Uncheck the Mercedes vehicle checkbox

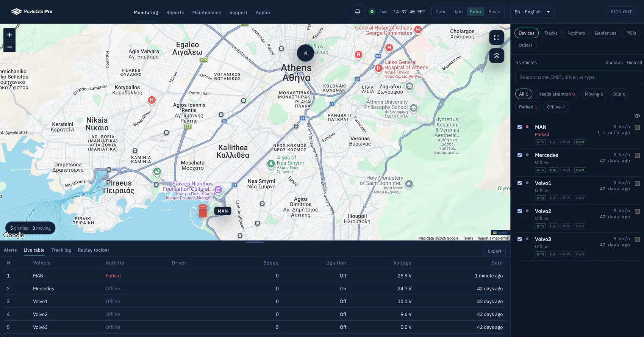click(520, 155)
